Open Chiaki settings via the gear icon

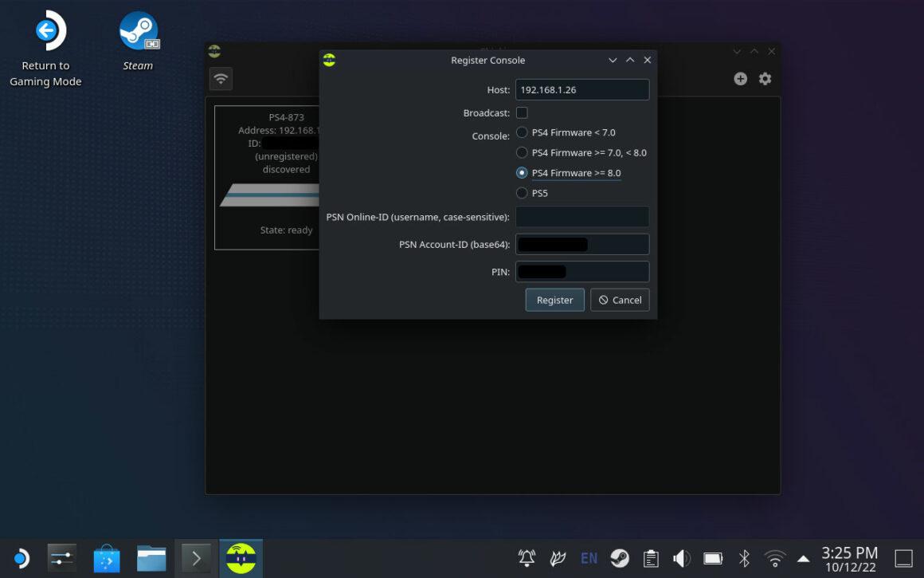764,78
